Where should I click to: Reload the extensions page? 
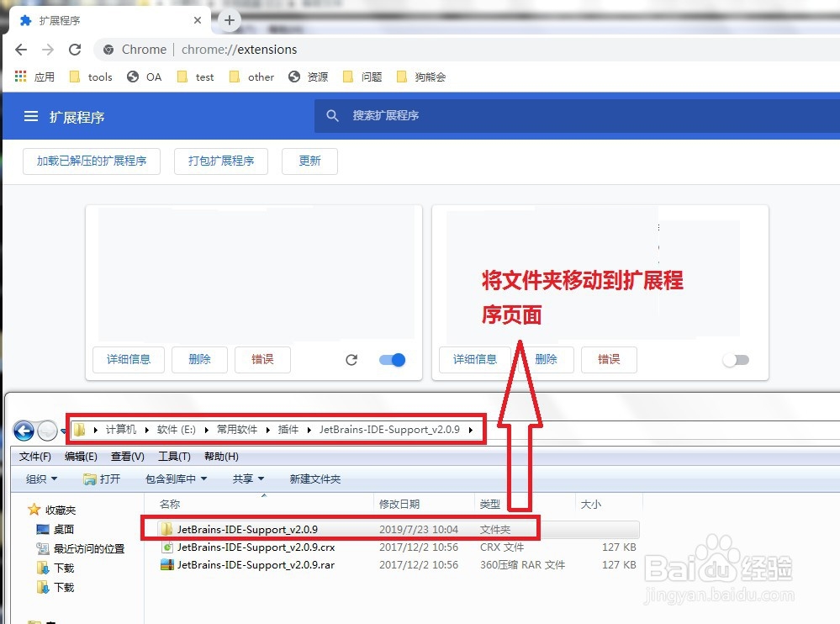[x=75, y=50]
